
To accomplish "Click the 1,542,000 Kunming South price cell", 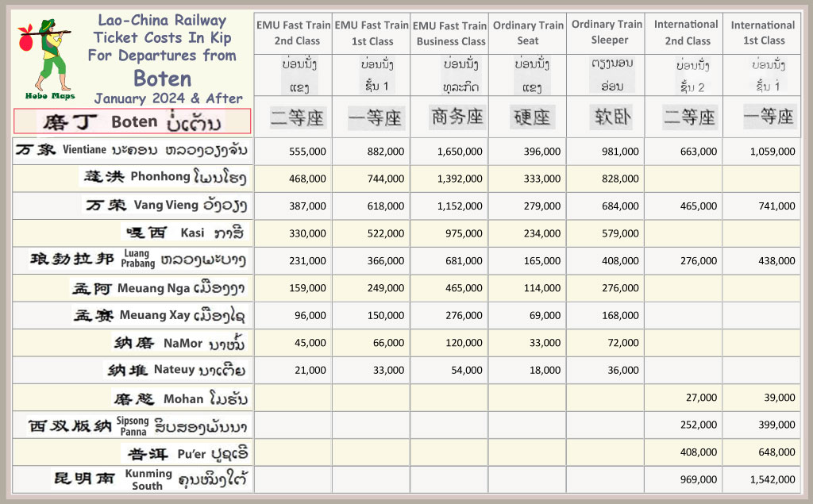I will tap(772, 479).
